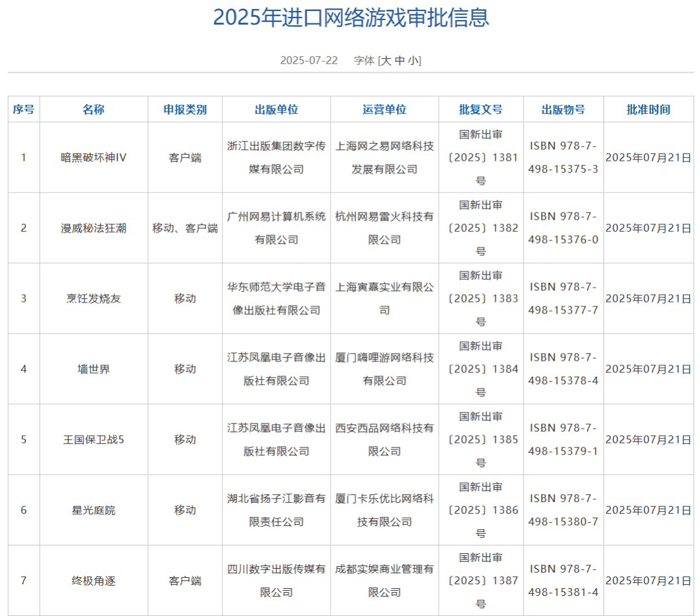The image size is (700, 616).
Task: Click 客户端 category for 暗黑破坏神IV
Action: click(185, 157)
